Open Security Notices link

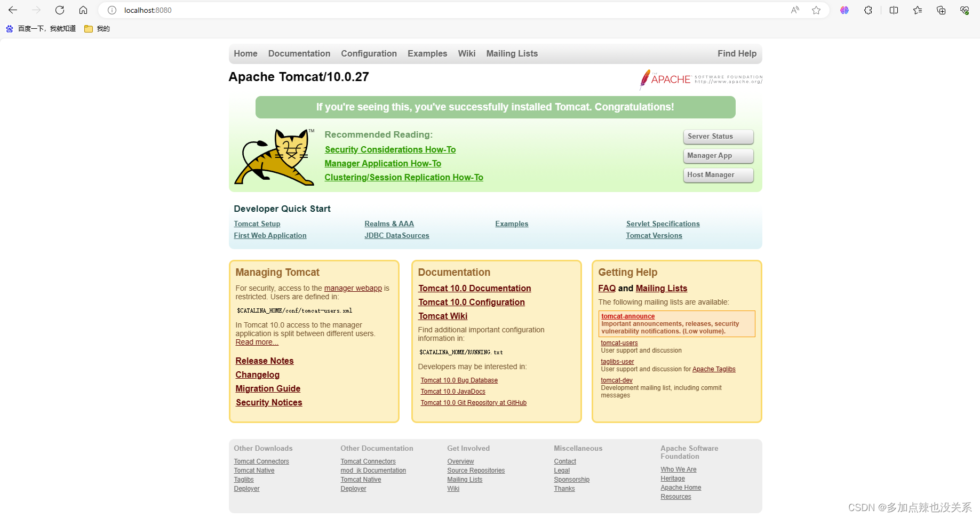click(269, 402)
